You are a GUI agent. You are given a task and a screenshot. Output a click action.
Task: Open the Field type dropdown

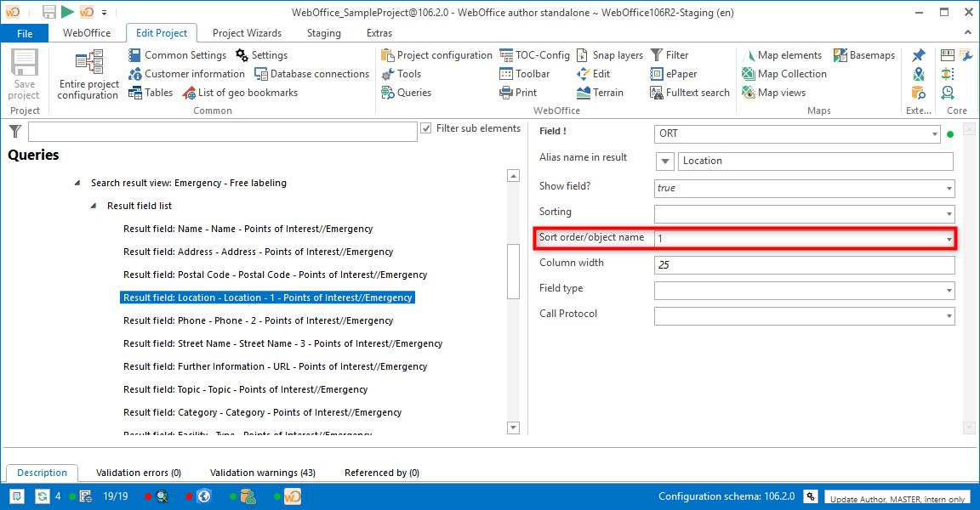[x=949, y=289]
